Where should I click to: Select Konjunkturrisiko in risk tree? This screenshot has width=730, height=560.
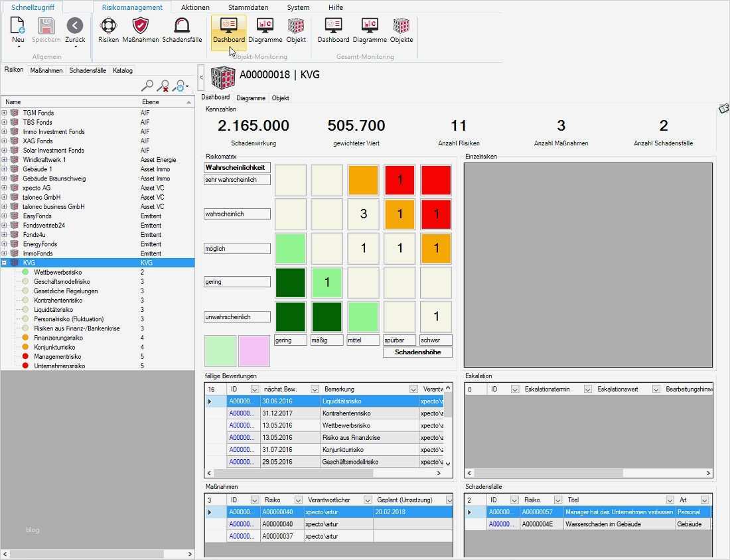point(54,347)
